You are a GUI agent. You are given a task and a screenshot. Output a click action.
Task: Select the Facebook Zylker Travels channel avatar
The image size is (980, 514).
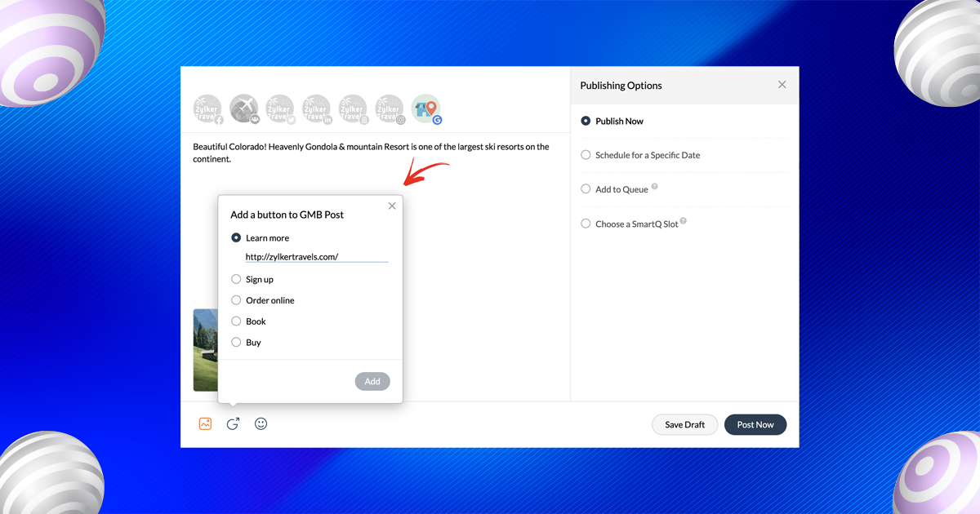[207, 109]
